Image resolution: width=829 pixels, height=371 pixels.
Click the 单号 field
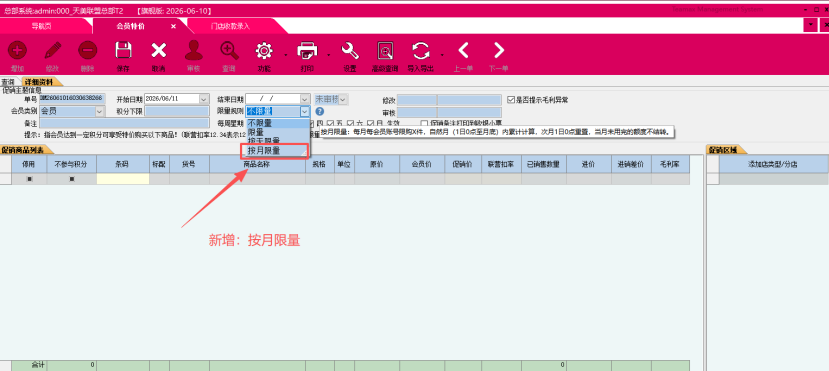(72, 99)
